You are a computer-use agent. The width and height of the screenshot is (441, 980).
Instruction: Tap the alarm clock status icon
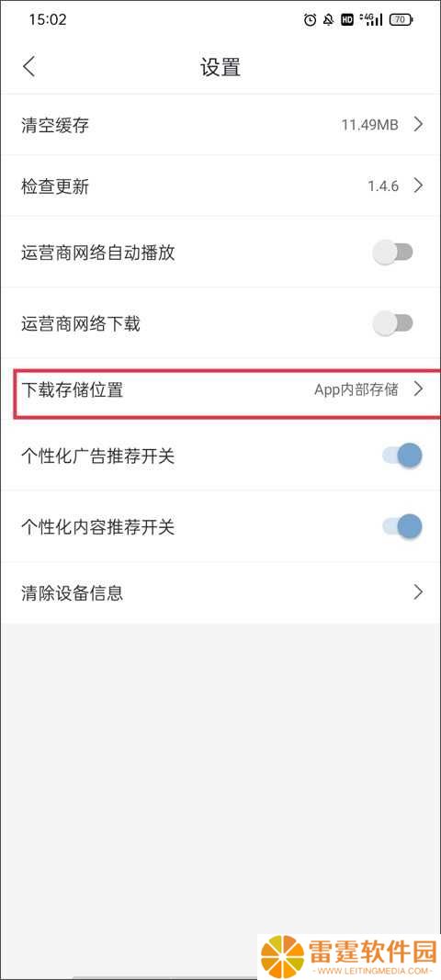(311, 20)
